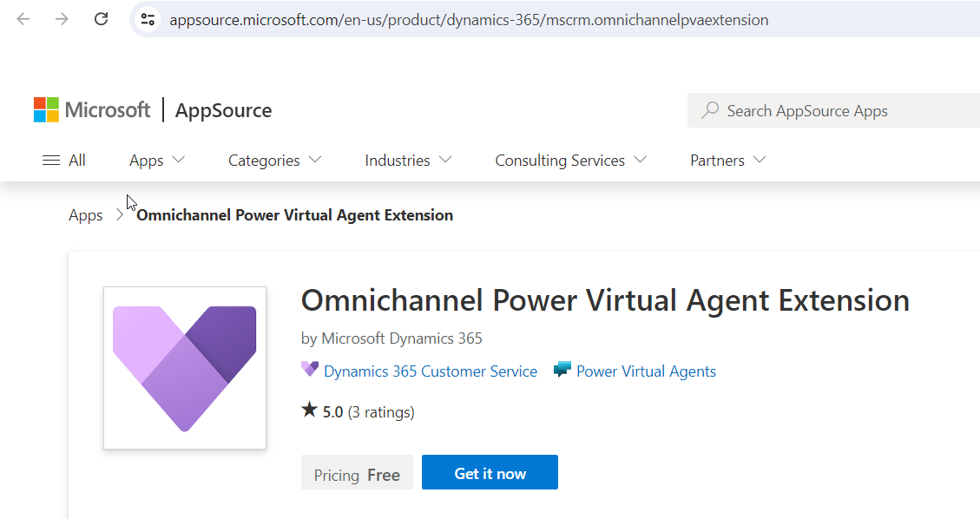Click the rating star icon
Image resolution: width=980 pixels, height=519 pixels.
point(309,411)
